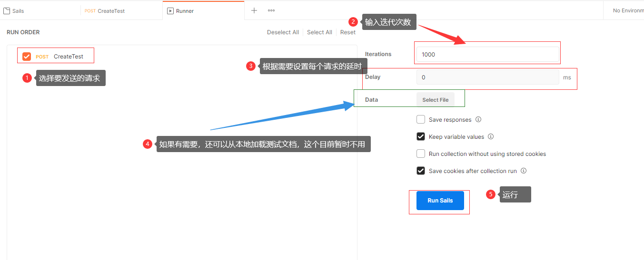The width and height of the screenshot is (644, 260).
Task: Click the RUN ORDER heading
Action: pyautogui.click(x=23, y=32)
